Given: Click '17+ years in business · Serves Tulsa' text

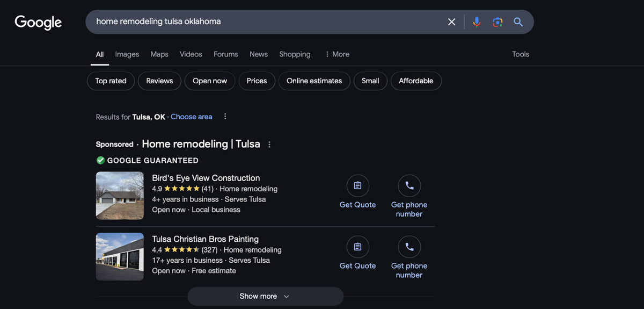Looking at the screenshot, I should (x=211, y=261).
